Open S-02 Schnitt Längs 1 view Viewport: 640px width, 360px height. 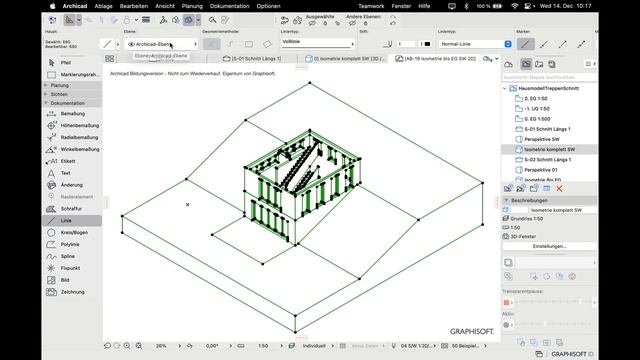(x=549, y=160)
